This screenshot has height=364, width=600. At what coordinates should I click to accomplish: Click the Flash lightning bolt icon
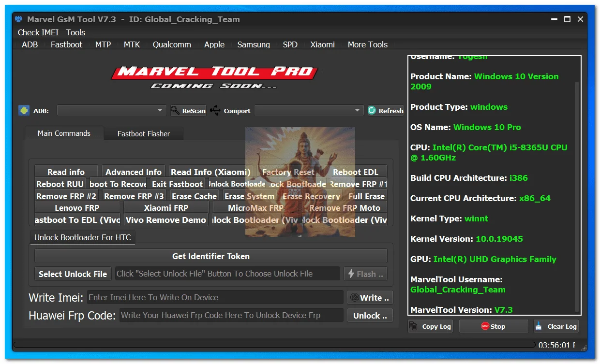351,274
